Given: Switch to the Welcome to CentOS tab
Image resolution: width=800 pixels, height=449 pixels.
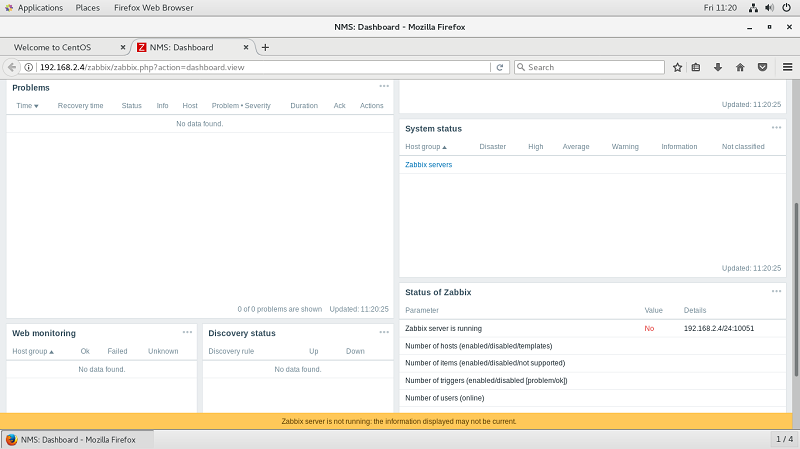Looking at the screenshot, I should (x=66, y=47).
